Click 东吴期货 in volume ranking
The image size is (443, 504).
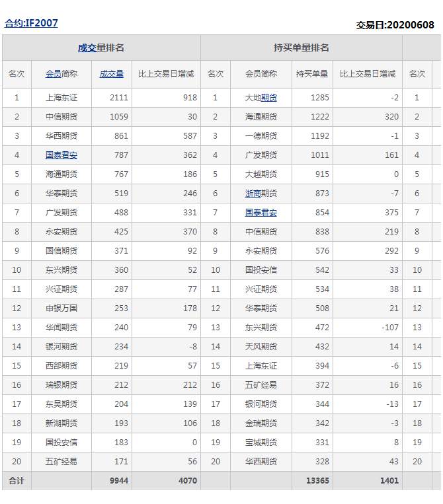coord(61,404)
